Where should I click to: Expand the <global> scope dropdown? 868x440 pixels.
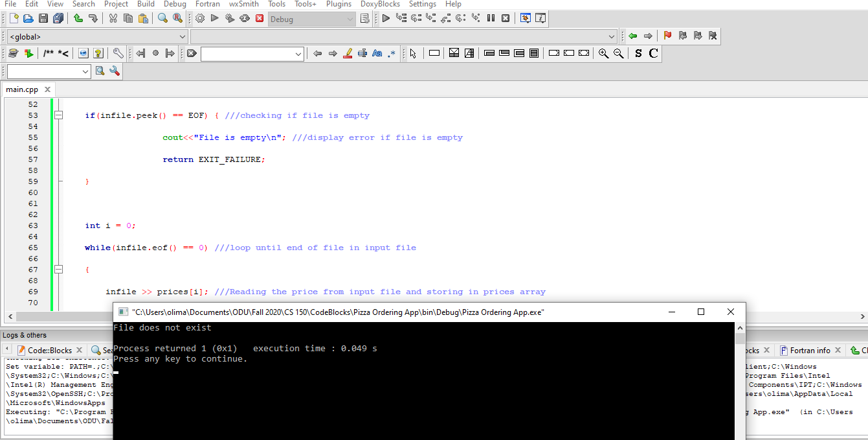98,37
